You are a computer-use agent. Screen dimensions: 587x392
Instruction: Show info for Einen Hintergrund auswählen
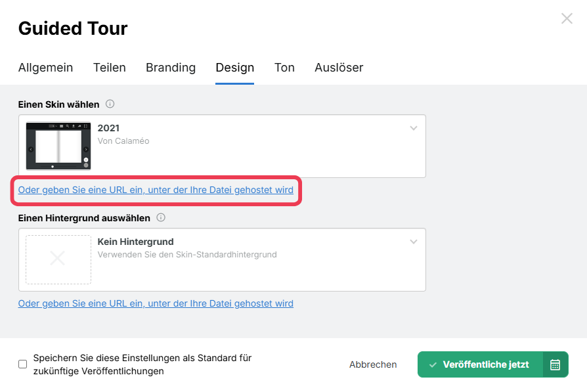pos(161,217)
